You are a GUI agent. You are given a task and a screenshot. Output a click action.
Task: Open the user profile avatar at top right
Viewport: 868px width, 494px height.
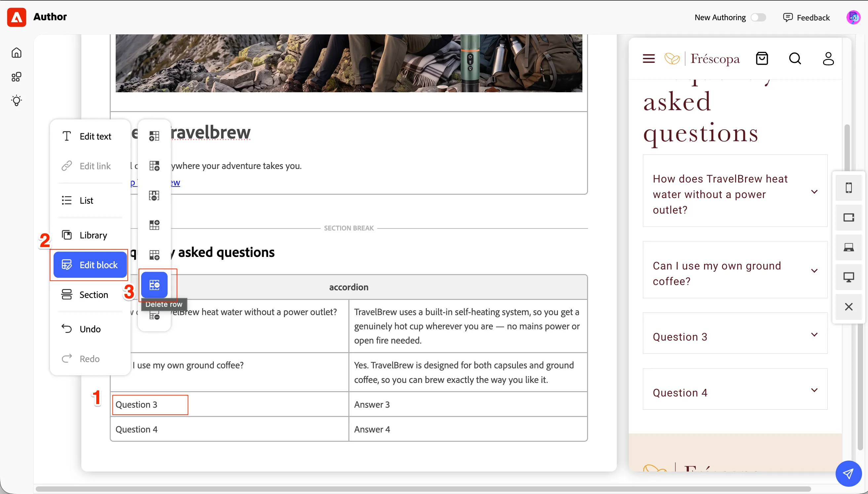pos(853,17)
